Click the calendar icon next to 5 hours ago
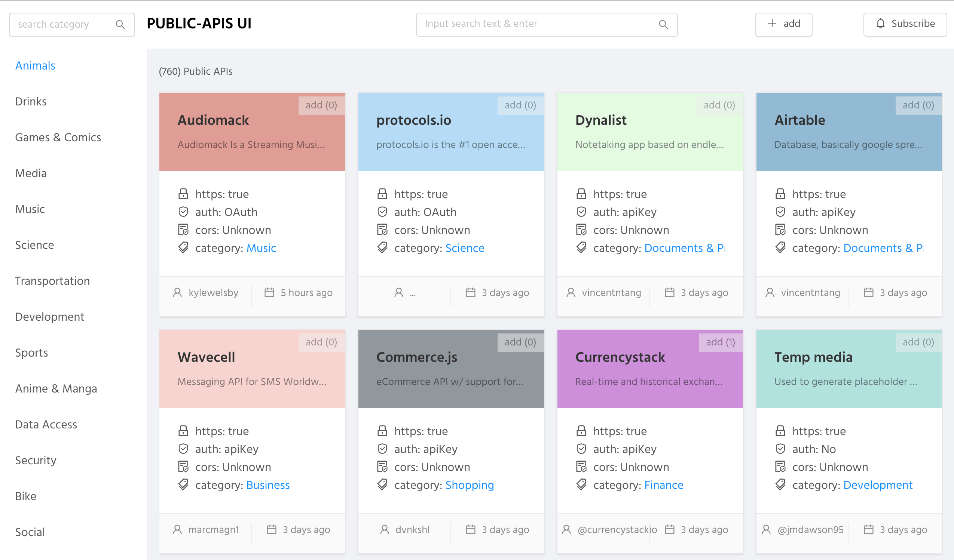954x560 pixels. pos(269,292)
